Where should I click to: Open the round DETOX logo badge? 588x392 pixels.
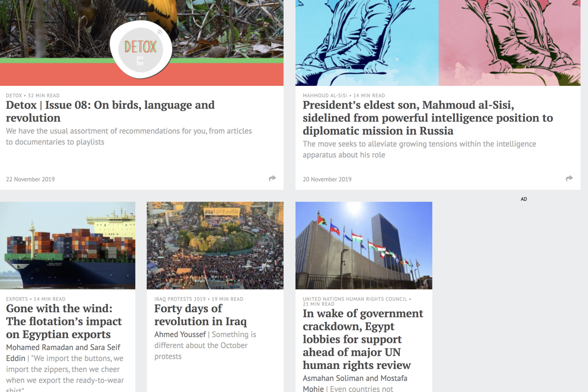141,49
